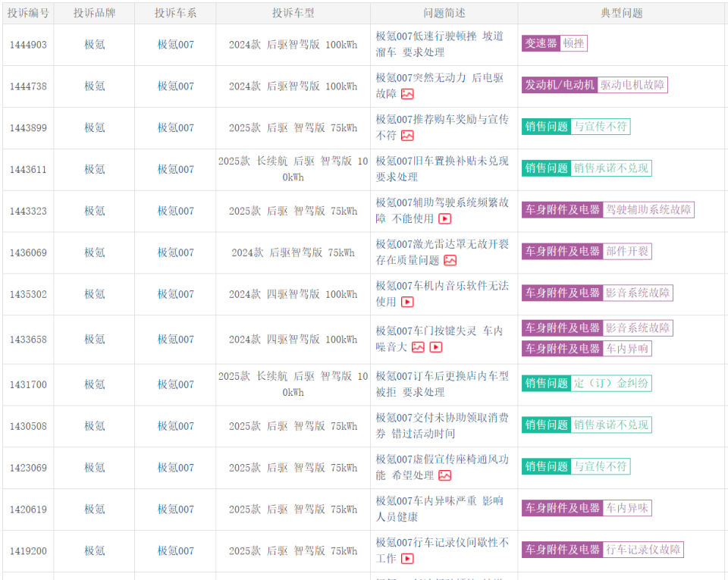This screenshot has height=580, width=728.
Task: Open image icon in complaint 1443899 description
Action: 407,136
